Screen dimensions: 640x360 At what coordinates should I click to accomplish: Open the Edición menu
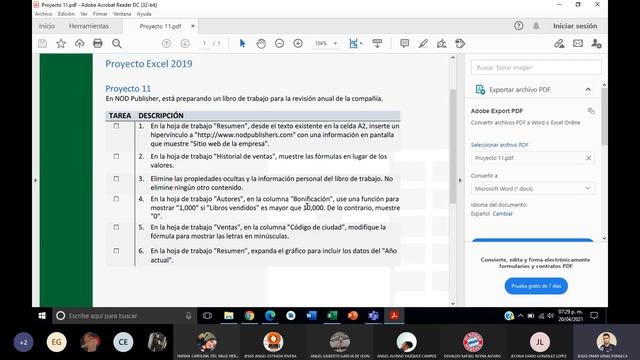pyautogui.click(x=66, y=14)
